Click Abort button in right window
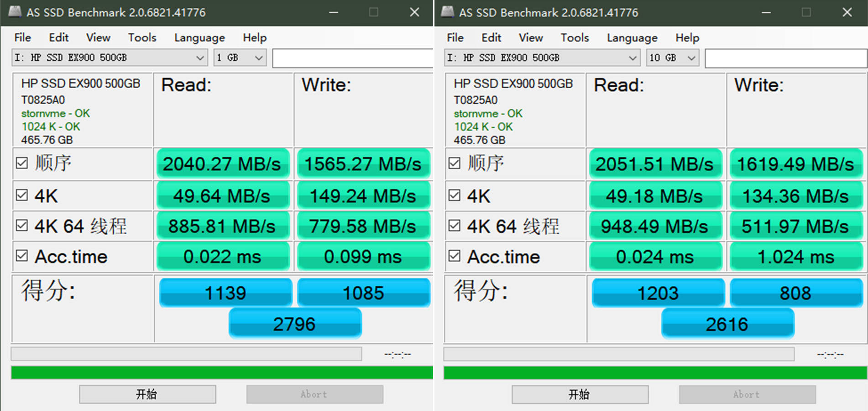Screen dimensions: 868x411 pyautogui.click(x=747, y=394)
